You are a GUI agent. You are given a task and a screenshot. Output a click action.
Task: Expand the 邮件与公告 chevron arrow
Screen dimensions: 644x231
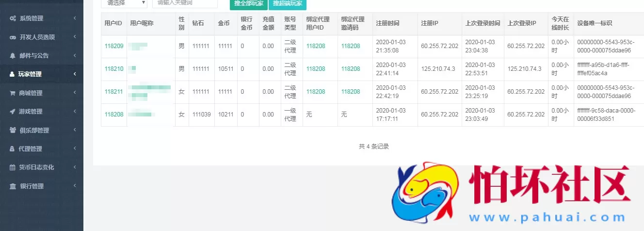(x=75, y=56)
